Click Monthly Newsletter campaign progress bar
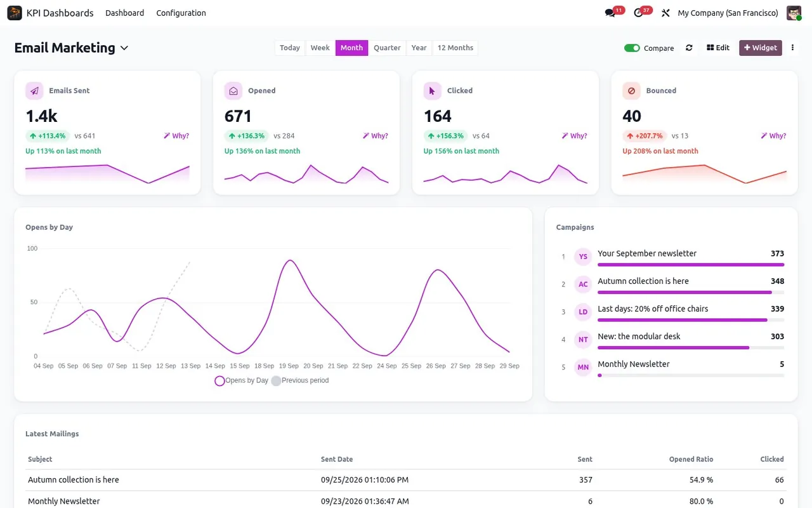The height and width of the screenshot is (508, 812). pyautogui.click(x=691, y=375)
